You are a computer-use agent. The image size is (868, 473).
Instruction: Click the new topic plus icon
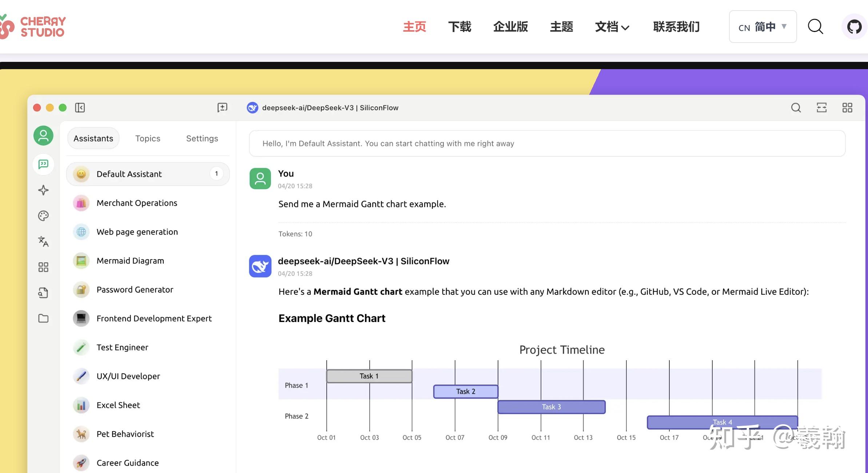[x=222, y=108]
